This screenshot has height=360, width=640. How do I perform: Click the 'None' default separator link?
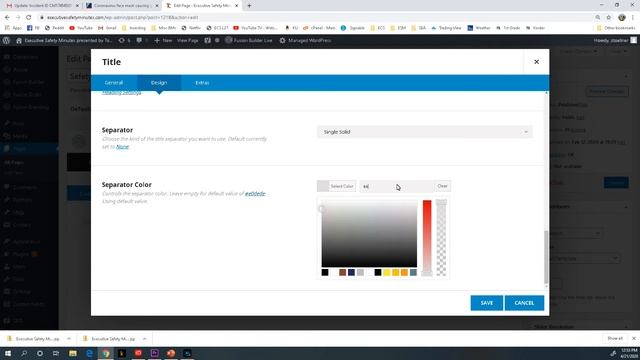pos(122,147)
